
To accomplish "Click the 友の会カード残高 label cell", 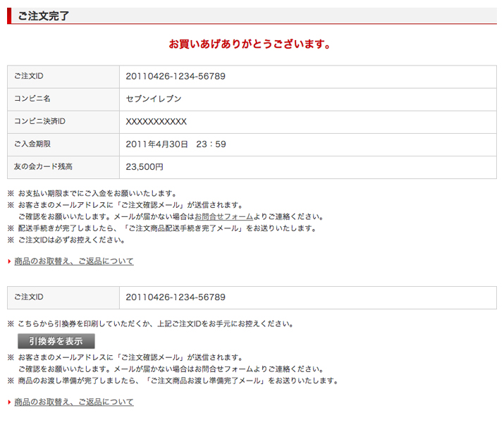I will coord(63,168).
